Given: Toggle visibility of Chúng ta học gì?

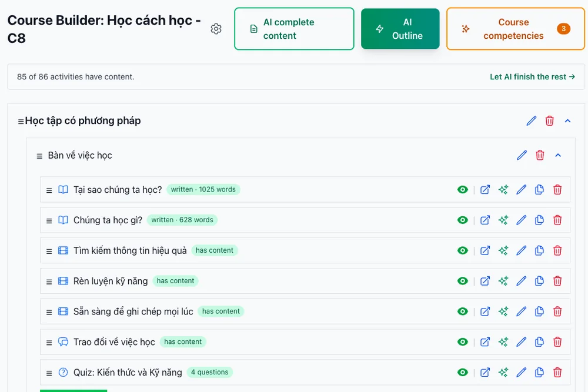Looking at the screenshot, I should click(463, 220).
